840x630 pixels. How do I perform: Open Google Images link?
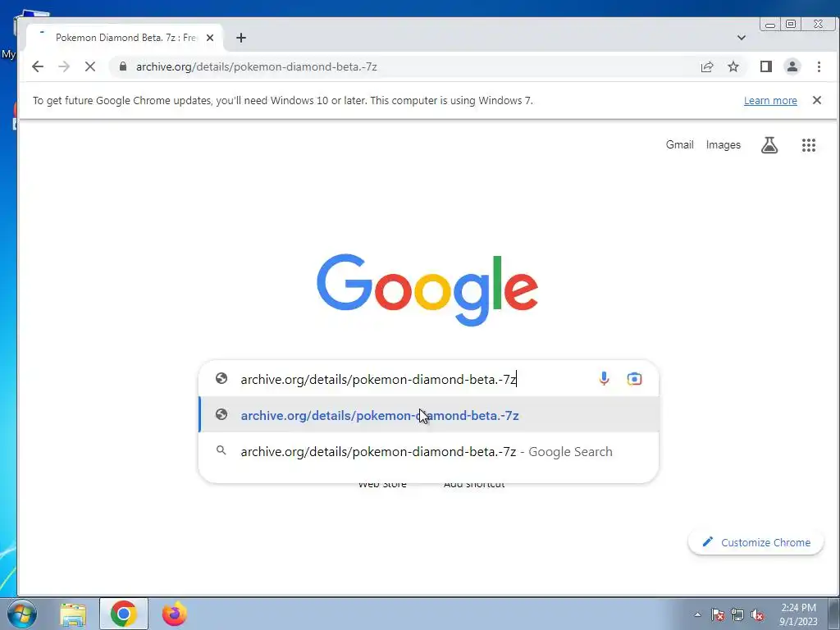(723, 144)
